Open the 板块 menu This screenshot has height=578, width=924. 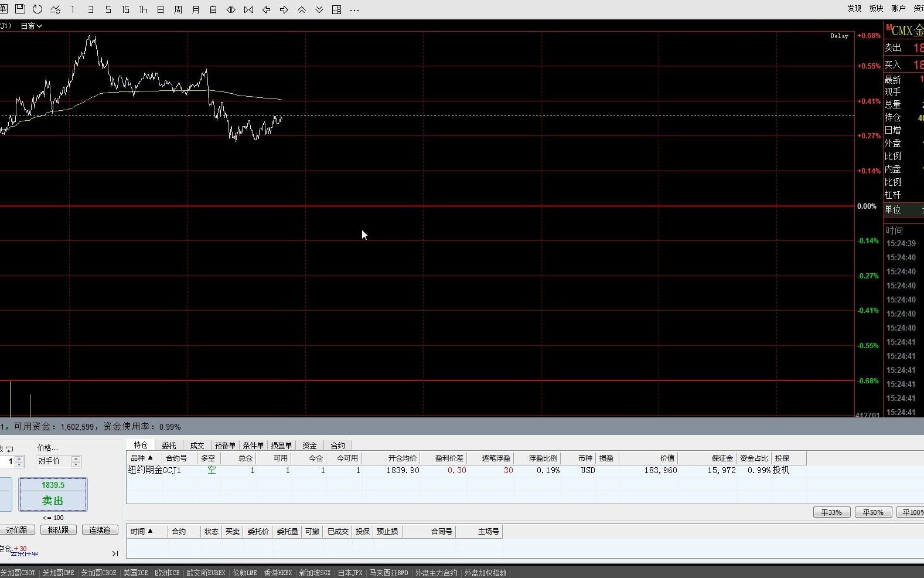[x=876, y=8]
